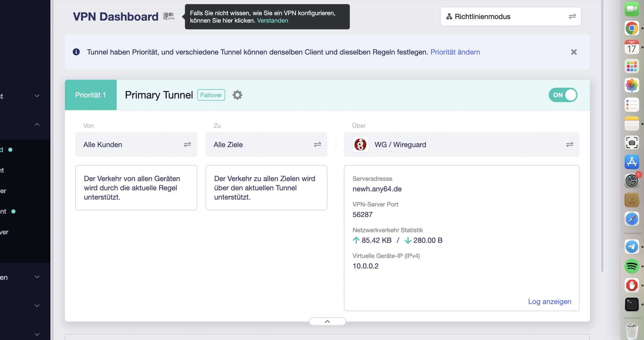Open Telegram from the dock
Viewport: 644px width, 340px height.
(x=632, y=247)
